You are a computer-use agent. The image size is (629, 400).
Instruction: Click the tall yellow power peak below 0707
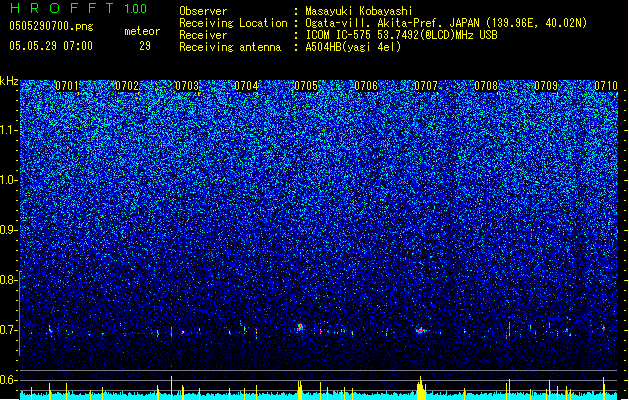click(421, 388)
